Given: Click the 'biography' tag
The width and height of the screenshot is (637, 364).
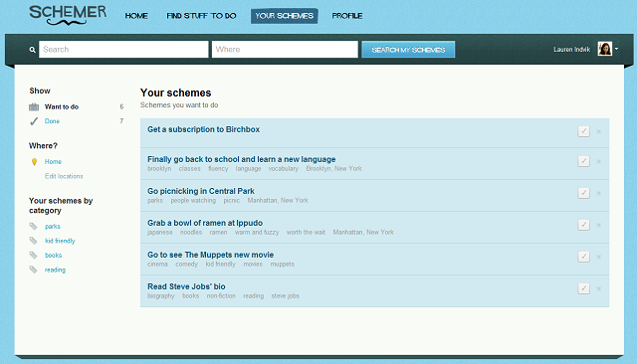Looking at the screenshot, I should click(161, 295).
